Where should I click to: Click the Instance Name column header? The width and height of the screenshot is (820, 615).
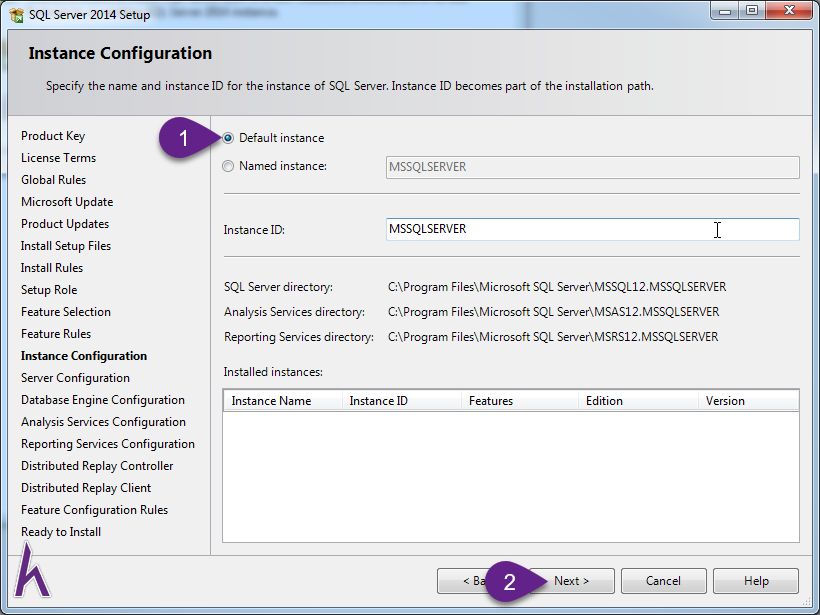click(x=283, y=401)
